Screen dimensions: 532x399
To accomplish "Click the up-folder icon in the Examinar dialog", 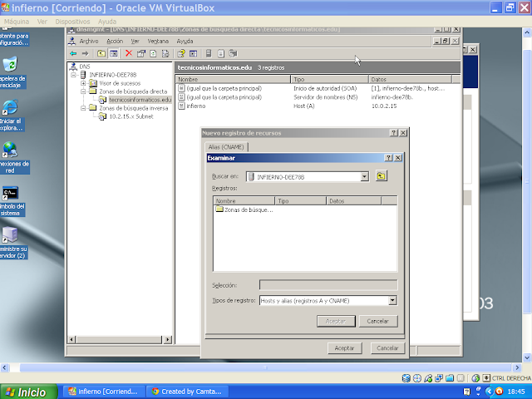I will [382, 176].
